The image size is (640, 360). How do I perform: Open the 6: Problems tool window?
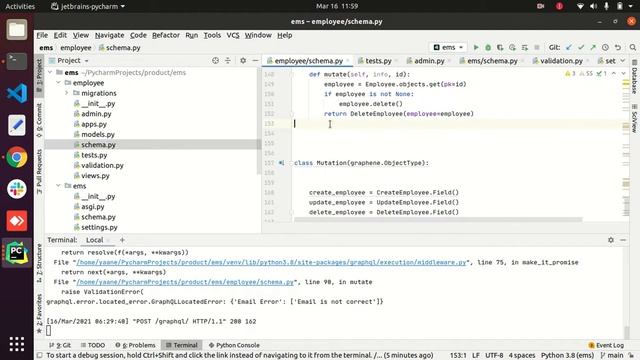(135, 345)
